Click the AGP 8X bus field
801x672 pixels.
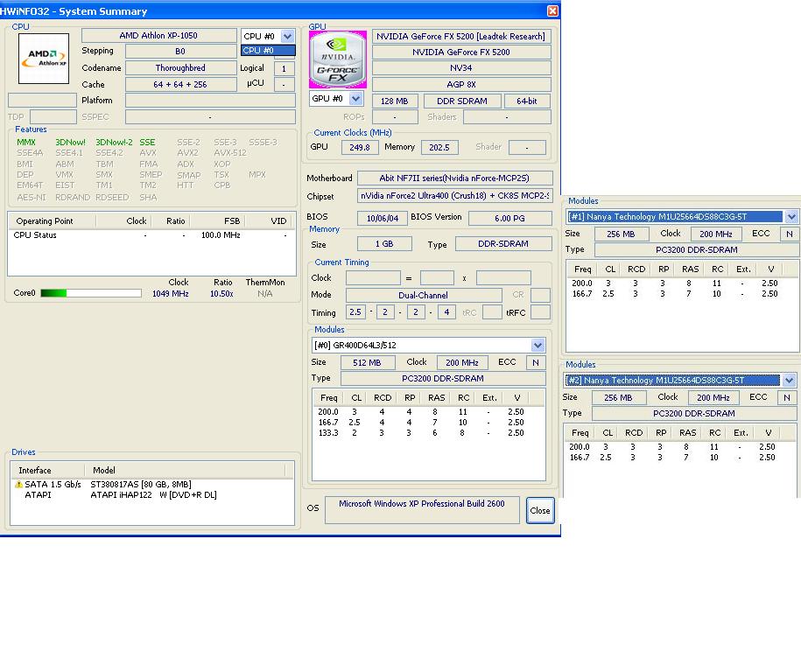(461, 84)
